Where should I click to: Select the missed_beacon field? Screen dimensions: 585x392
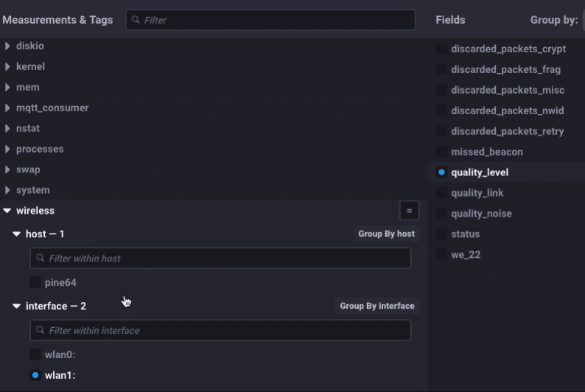click(441, 152)
